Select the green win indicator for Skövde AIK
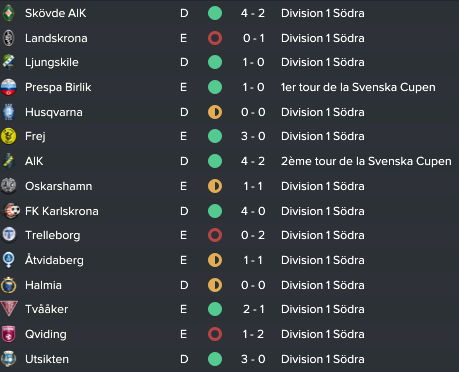Image resolution: width=459 pixels, height=372 pixels. click(215, 13)
